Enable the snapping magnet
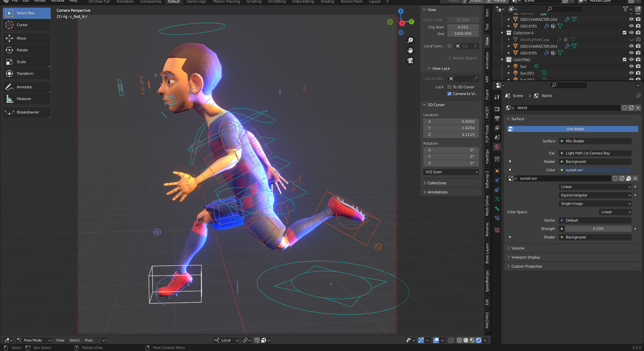Viewport: 644px width, 351px height. (256, 340)
